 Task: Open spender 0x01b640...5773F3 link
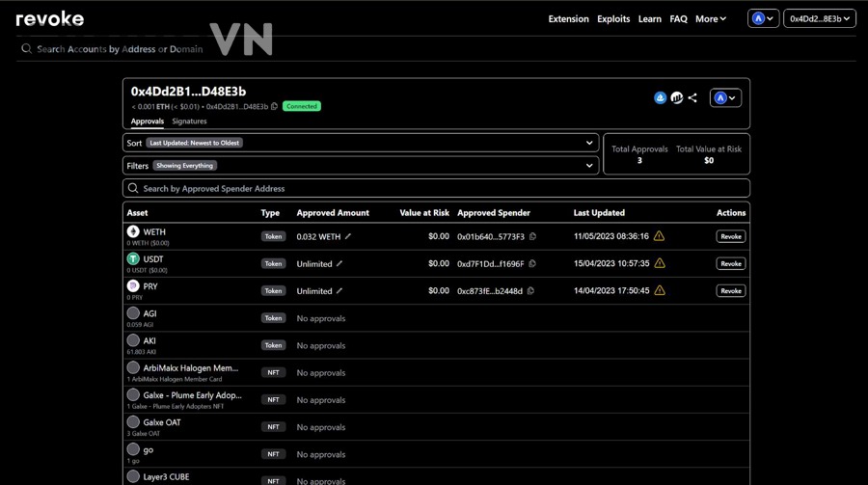tap(491, 236)
